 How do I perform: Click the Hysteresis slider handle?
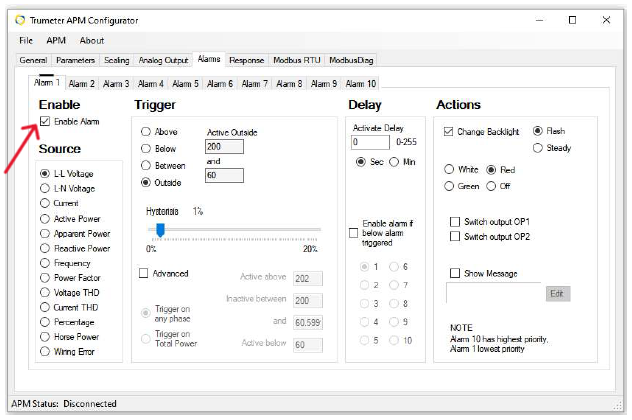(160, 230)
